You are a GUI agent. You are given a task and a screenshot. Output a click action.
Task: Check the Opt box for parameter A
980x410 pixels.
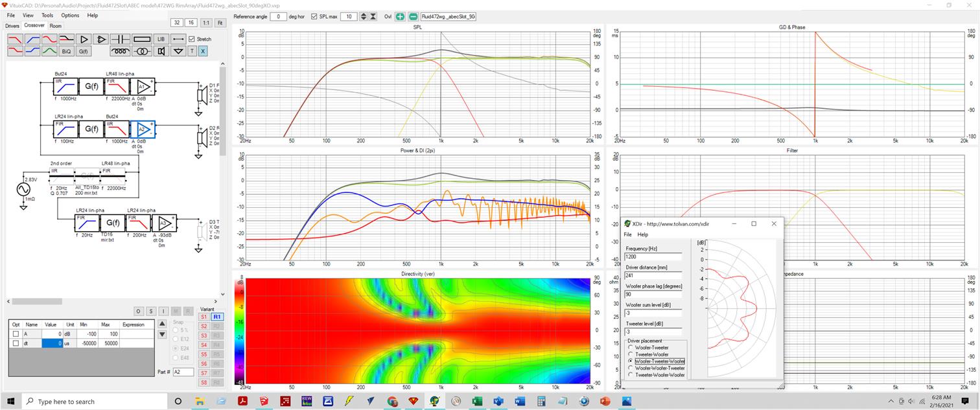click(16, 334)
